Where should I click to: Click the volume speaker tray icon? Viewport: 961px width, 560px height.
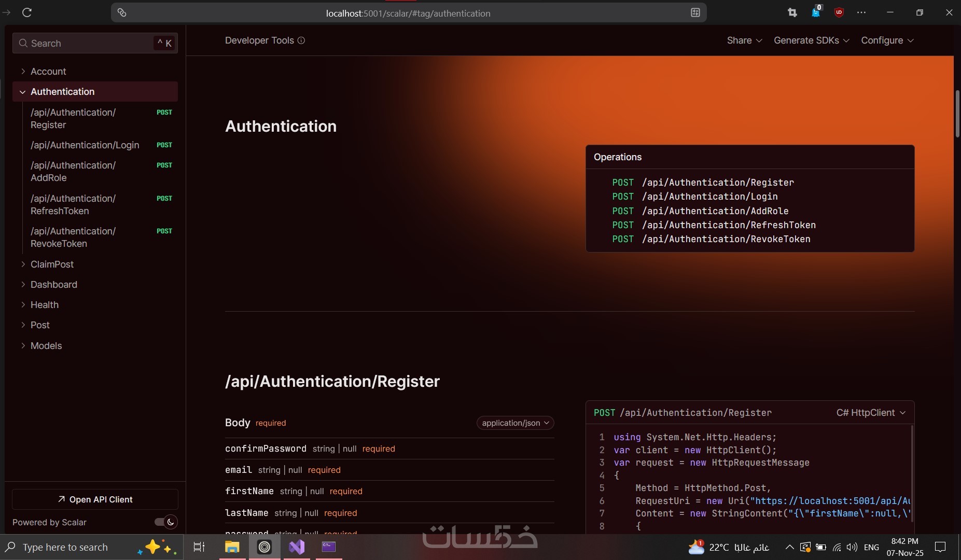852,547
